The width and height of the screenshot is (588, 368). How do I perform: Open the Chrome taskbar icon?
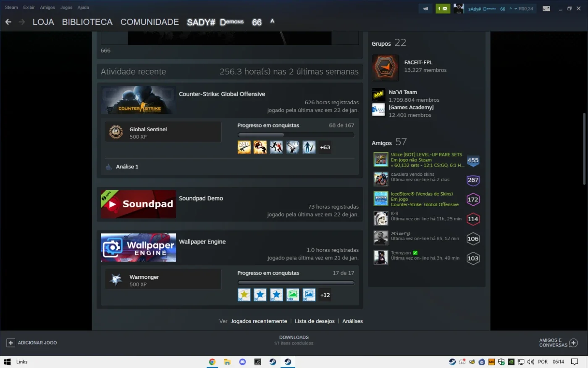[x=213, y=362]
